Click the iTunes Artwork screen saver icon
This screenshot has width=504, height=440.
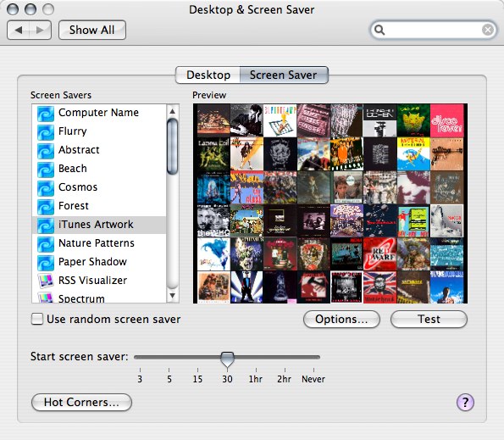[x=46, y=225]
